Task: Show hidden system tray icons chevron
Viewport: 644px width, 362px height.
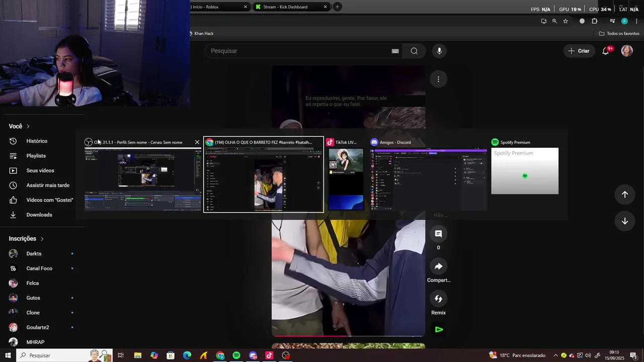Action: click(555, 355)
